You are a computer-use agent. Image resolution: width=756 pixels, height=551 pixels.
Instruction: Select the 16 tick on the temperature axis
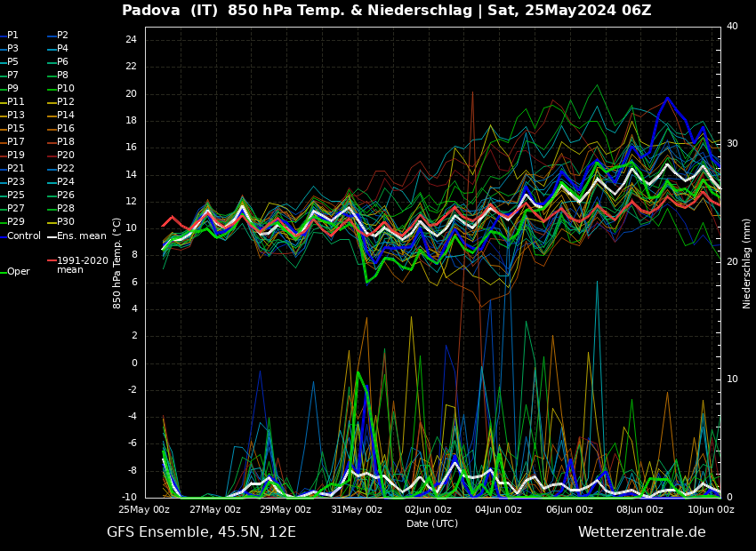tap(131, 148)
